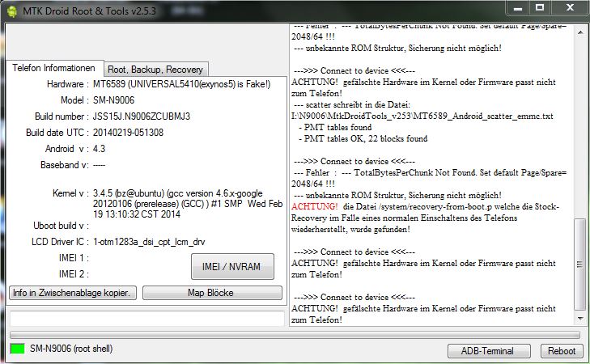Select Android version value 4.3

coord(99,149)
